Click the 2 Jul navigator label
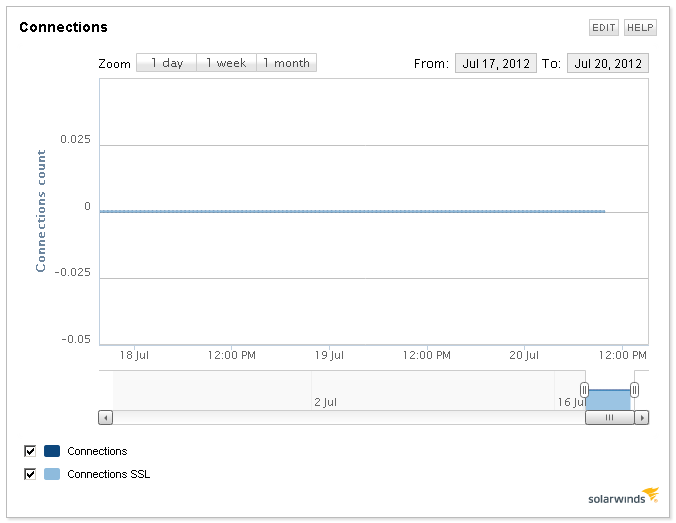Viewport: 676px width, 523px height. tap(325, 402)
